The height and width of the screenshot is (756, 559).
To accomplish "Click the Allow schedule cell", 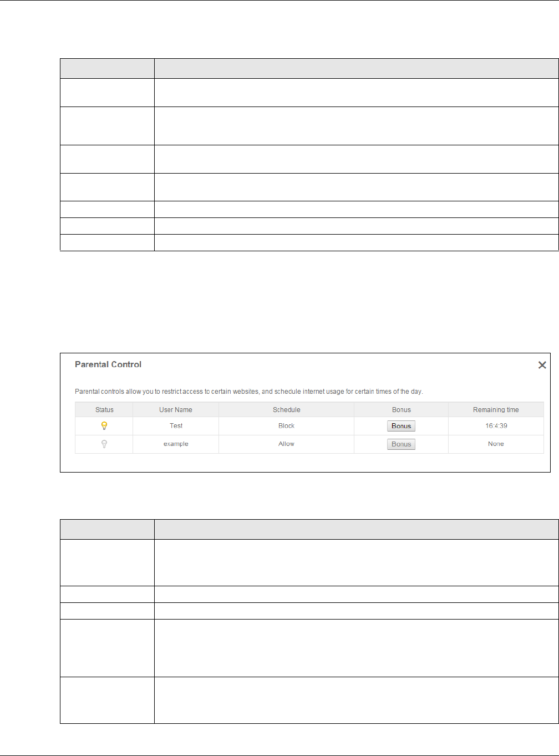I will pyautogui.click(x=287, y=444).
